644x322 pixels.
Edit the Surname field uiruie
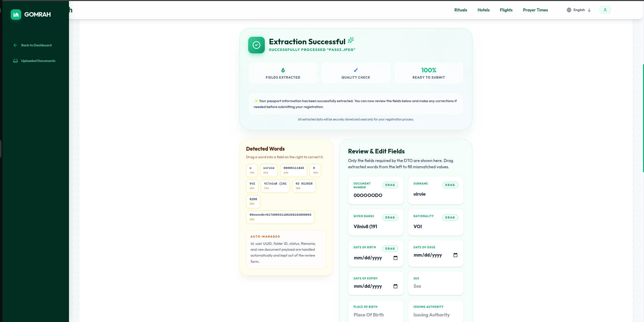[436, 194]
